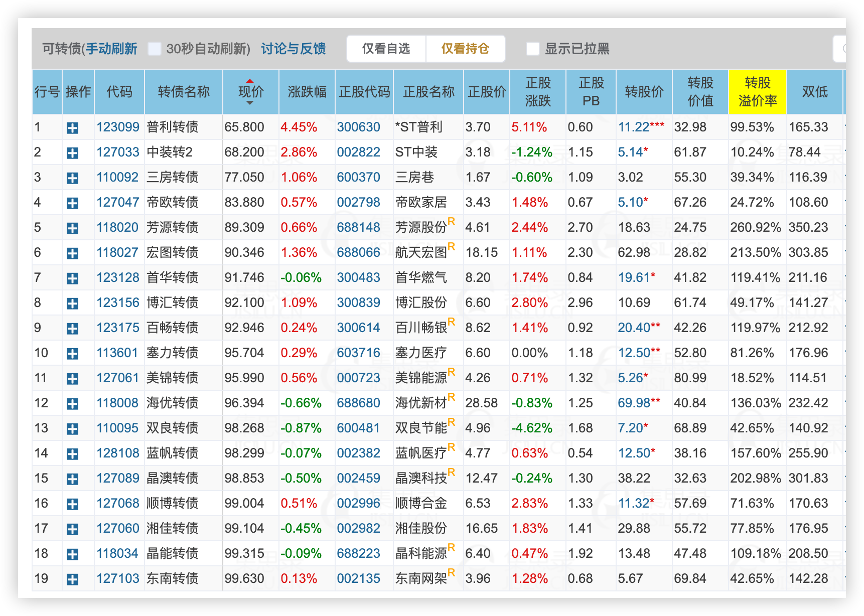Viewport: 864px width, 616px height.
Task: Click the 转债名称 column header
Action: click(x=184, y=92)
